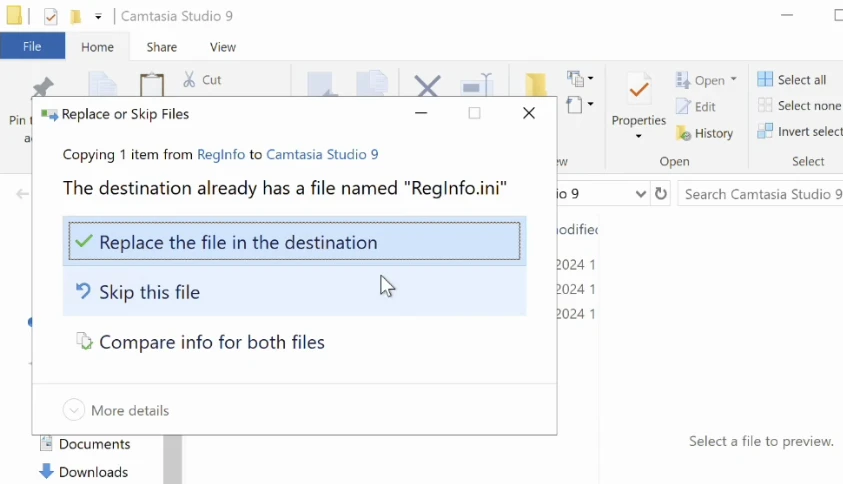
Task: Click the Properties checkmark icon
Action: pyautogui.click(x=639, y=91)
